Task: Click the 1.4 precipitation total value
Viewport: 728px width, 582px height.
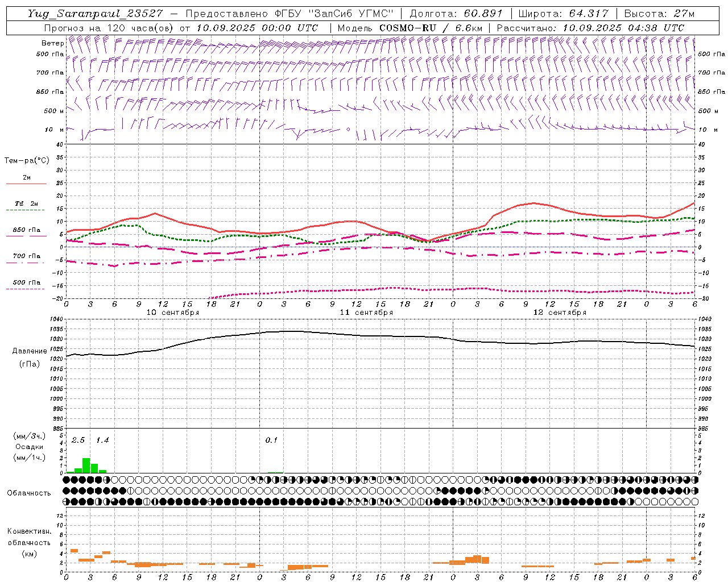Action: (102, 440)
